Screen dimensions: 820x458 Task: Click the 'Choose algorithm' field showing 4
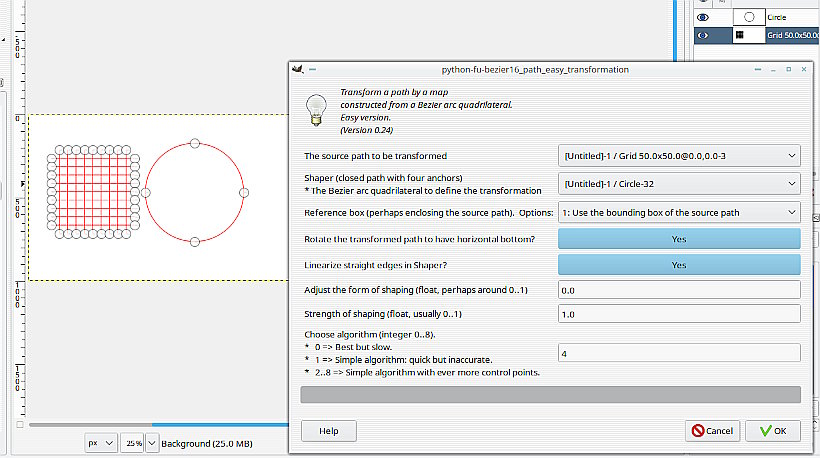(x=679, y=353)
